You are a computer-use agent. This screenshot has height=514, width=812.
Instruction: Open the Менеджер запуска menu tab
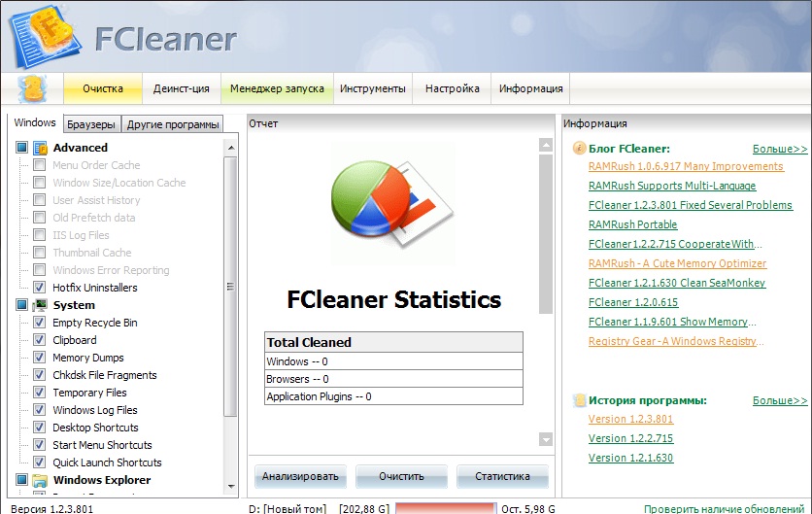(x=277, y=88)
